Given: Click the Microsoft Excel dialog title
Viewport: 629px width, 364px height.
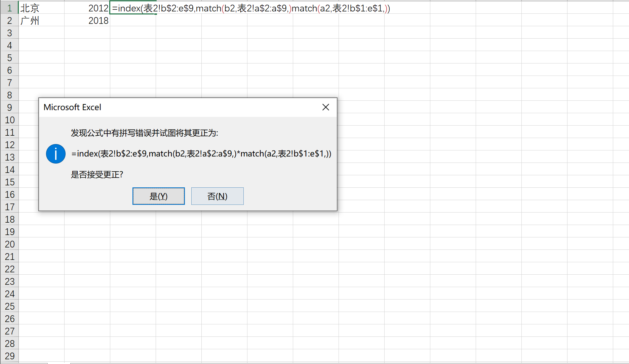Looking at the screenshot, I should point(72,107).
